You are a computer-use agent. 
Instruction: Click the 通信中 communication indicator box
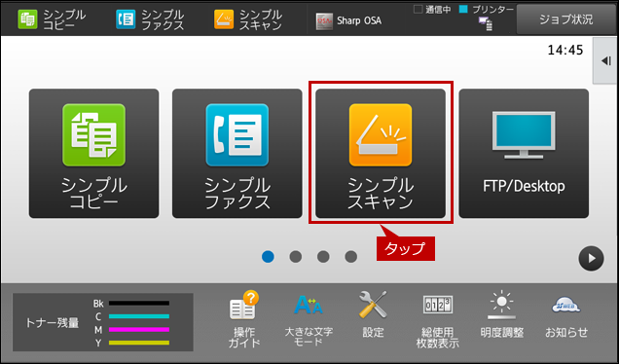click(418, 9)
